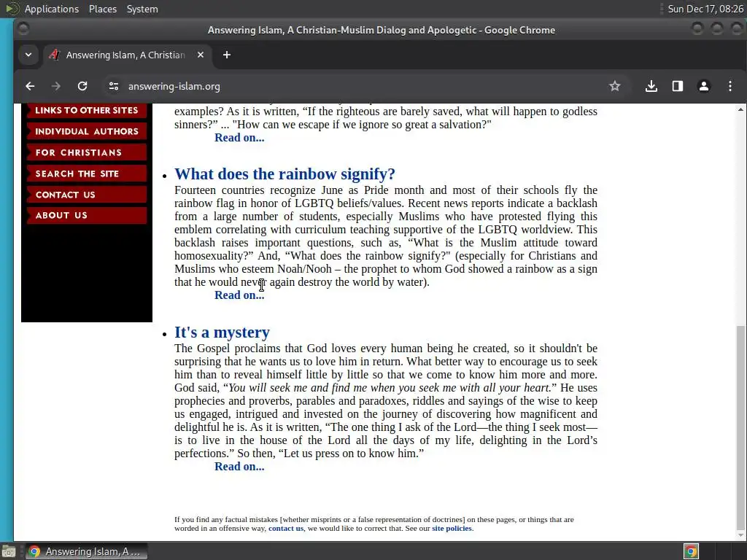Follow the 'site policies' footer link

point(452,528)
